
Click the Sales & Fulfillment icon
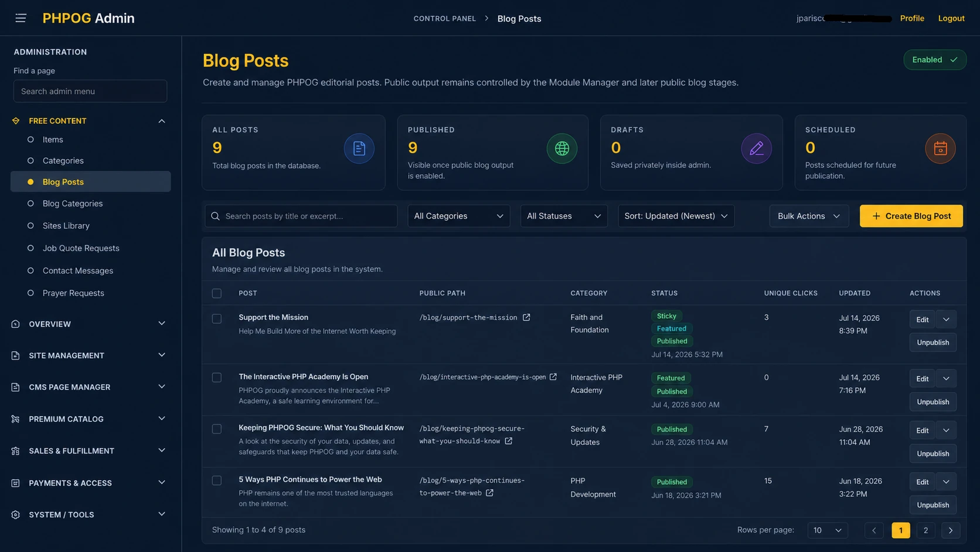[16, 451]
